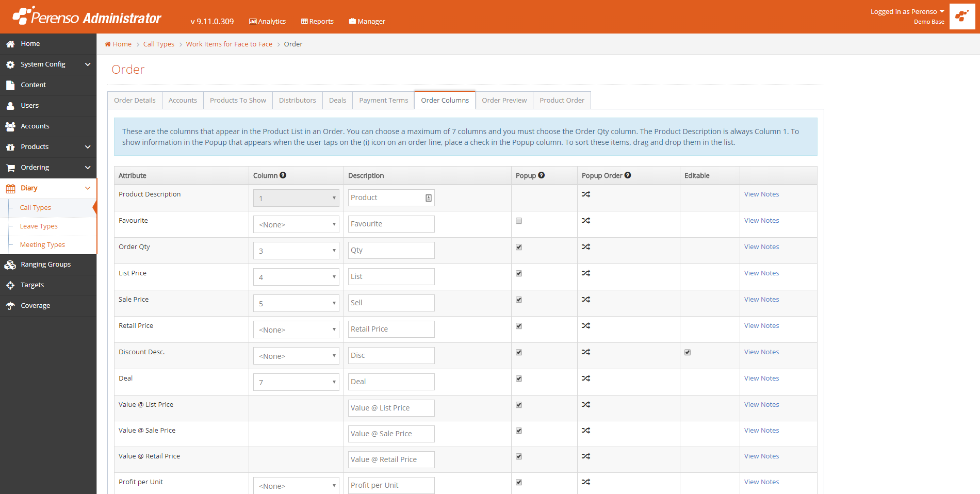Click the Content document icon
The height and width of the screenshot is (494, 980).
[x=10, y=85]
